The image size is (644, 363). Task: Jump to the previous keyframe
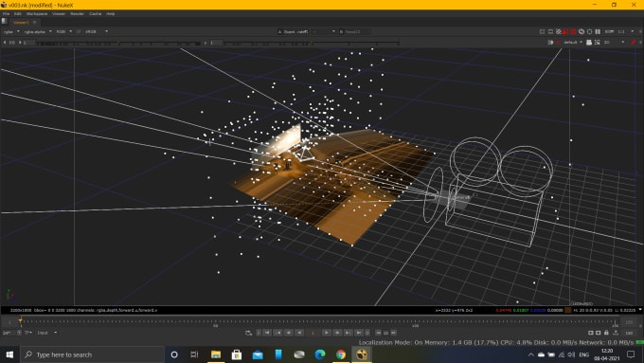click(278, 333)
